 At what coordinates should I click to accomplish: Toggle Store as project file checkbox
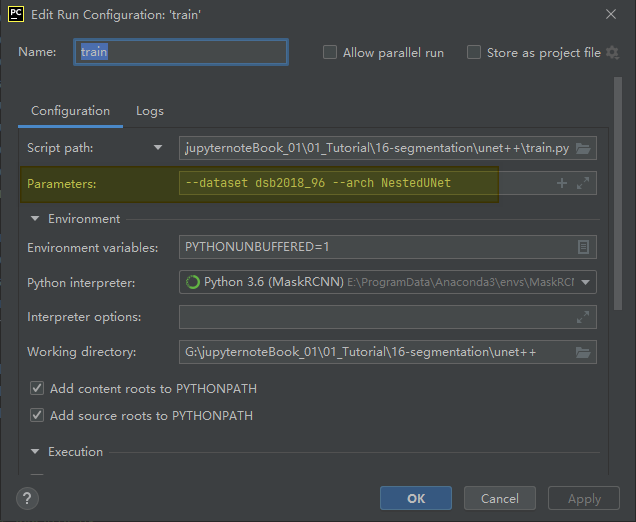[x=474, y=52]
